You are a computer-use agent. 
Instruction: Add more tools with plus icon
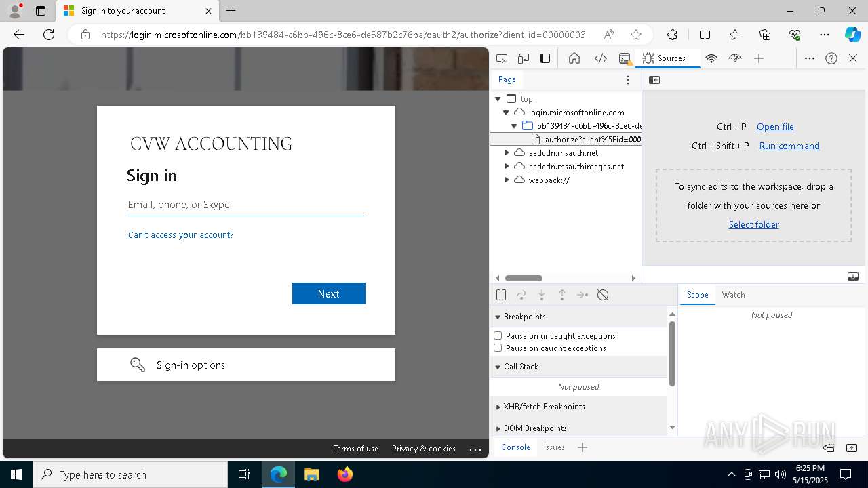tap(759, 58)
